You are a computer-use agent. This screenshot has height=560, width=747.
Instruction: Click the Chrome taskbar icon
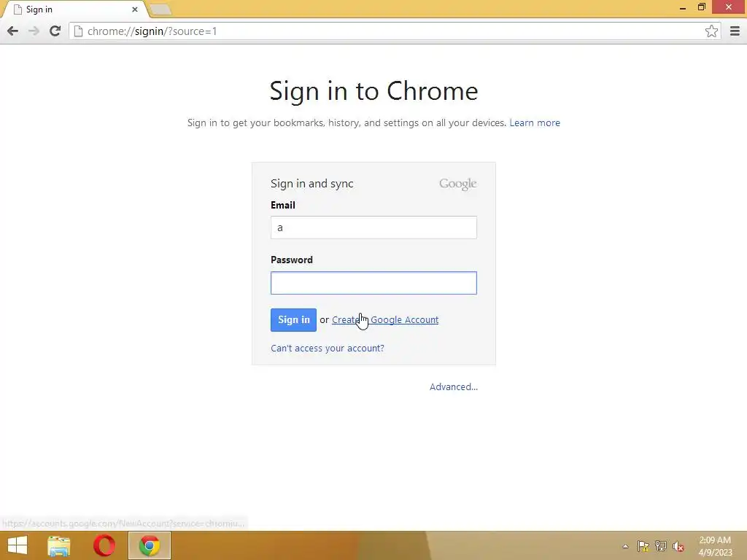tap(149, 545)
